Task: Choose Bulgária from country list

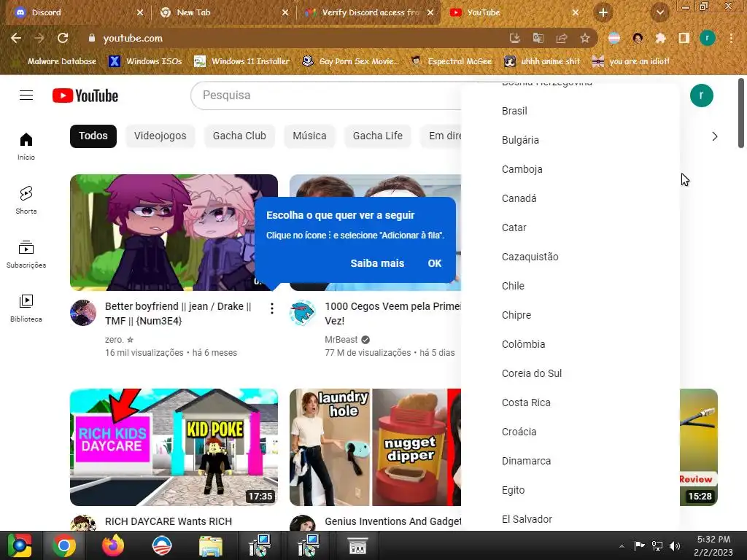Action: (x=570, y=140)
